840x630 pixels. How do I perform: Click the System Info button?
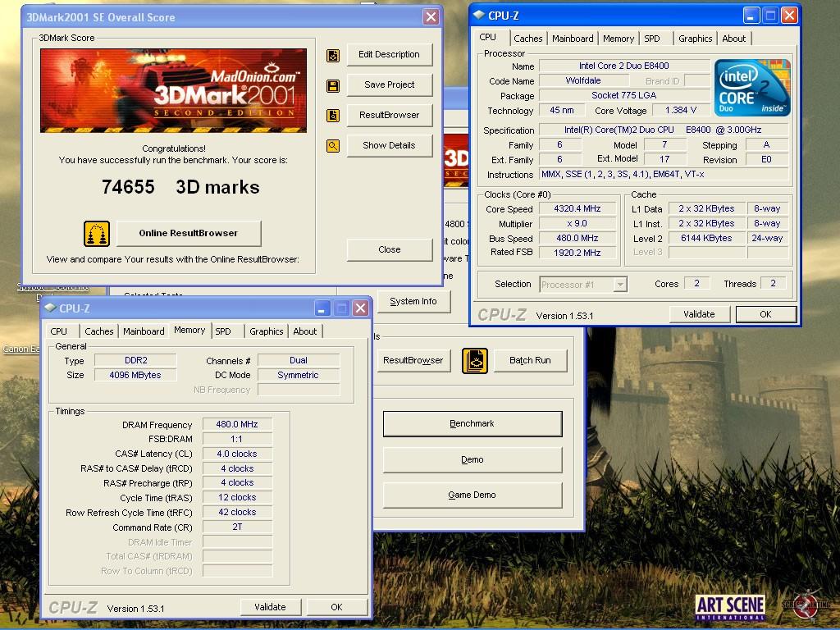(413, 302)
